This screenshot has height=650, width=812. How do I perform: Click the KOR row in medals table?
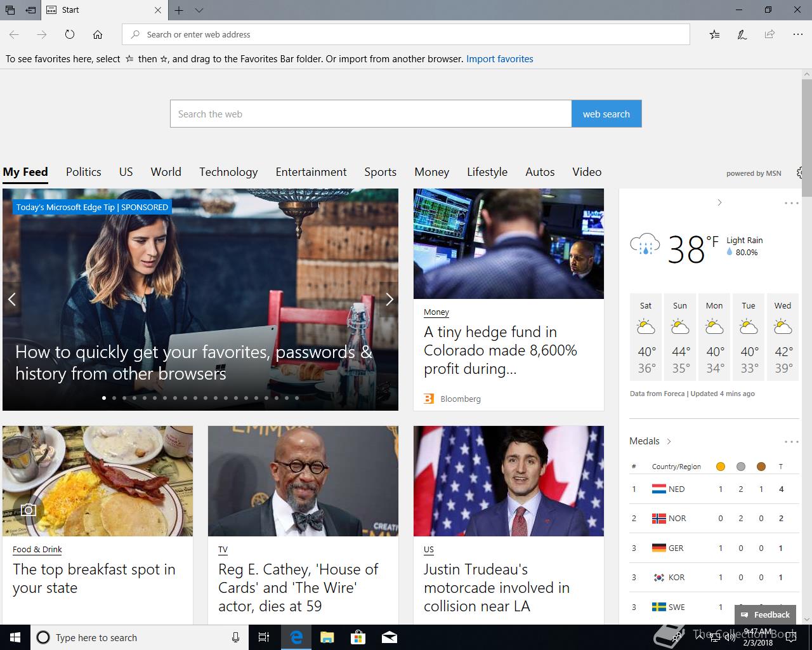(x=714, y=578)
